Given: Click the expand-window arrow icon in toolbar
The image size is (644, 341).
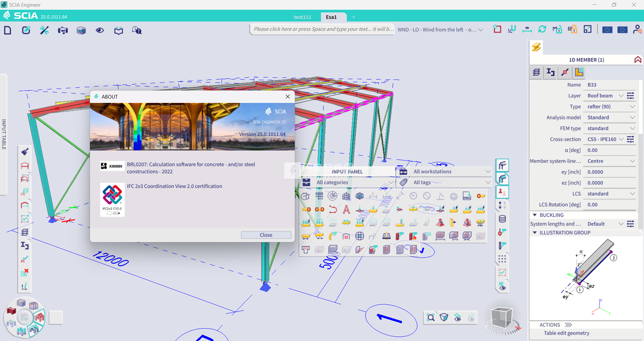Looking at the screenshot, I should click(x=588, y=29).
